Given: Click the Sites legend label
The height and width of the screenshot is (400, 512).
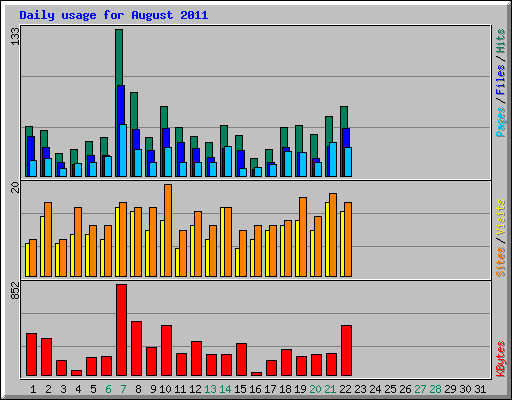Looking at the screenshot, I should 501,262.
